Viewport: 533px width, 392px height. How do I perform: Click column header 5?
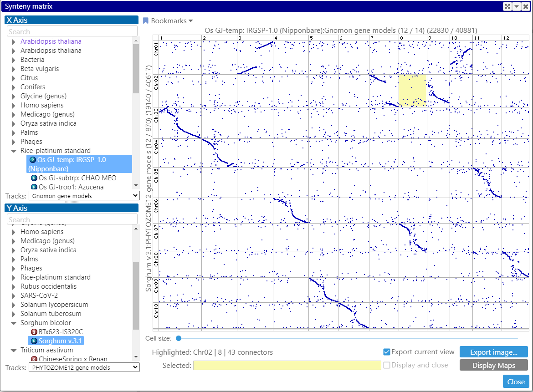[x=311, y=38]
